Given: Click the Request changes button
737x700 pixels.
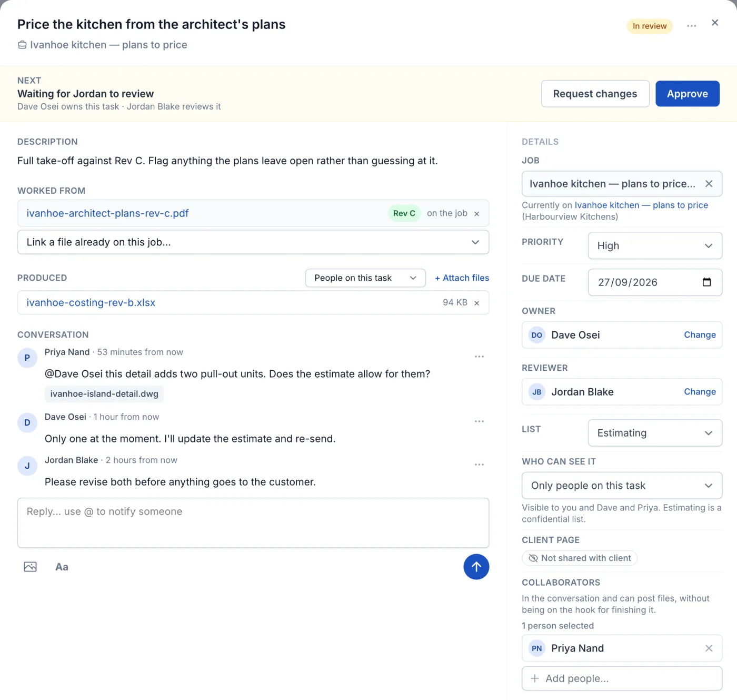Looking at the screenshot, I should tap(595, 94).
